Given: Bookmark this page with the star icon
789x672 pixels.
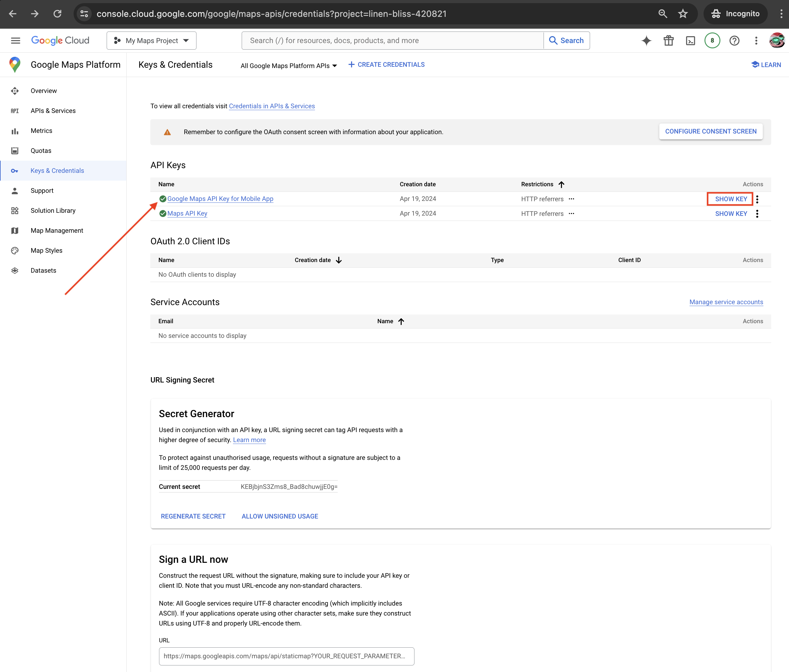Looking at the screenshot, I should (682, 14).
